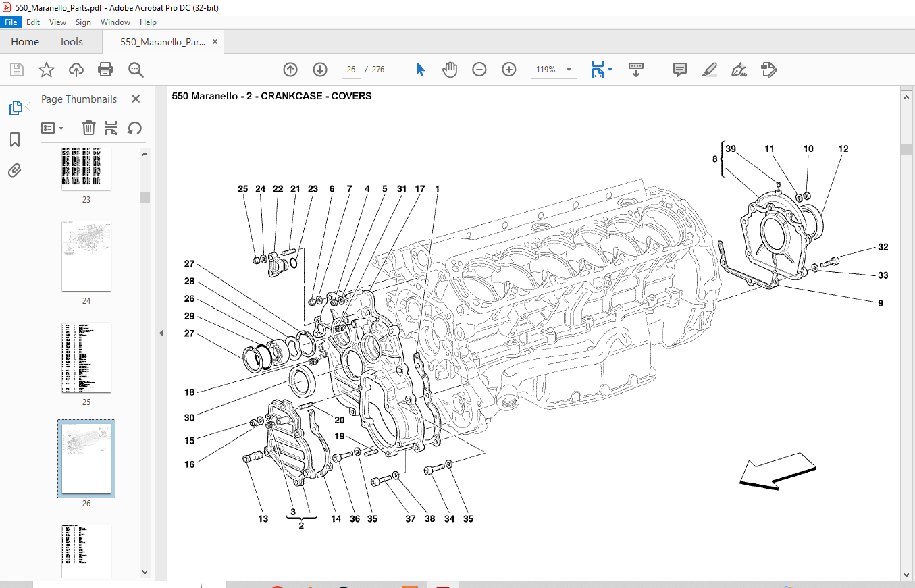Screen dimensions: 915x588
Task: Click the part number label 32
Action: (883, 247)
